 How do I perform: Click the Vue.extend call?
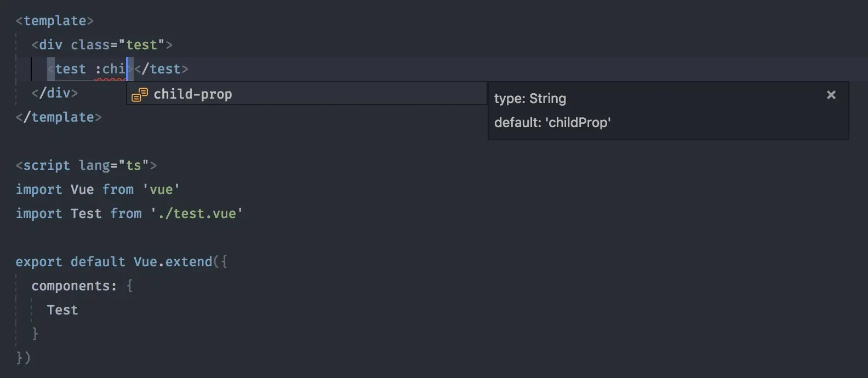click(x=173, y=262)
